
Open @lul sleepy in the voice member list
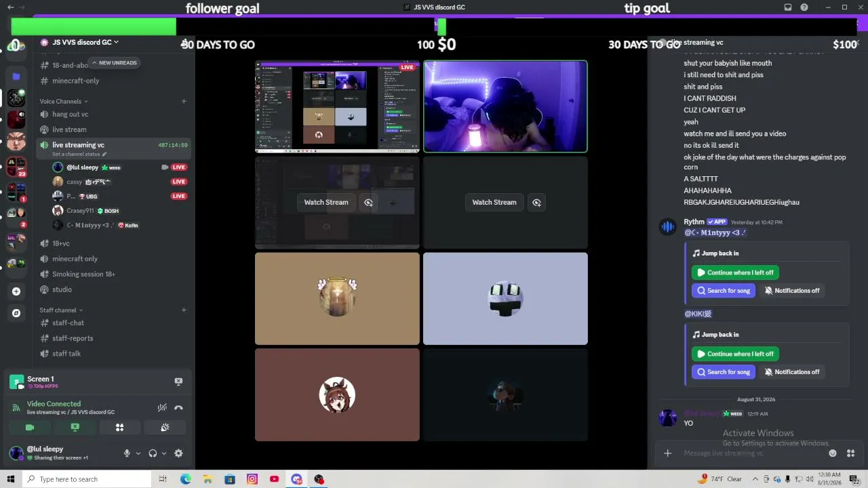click(x=82, y=167)
